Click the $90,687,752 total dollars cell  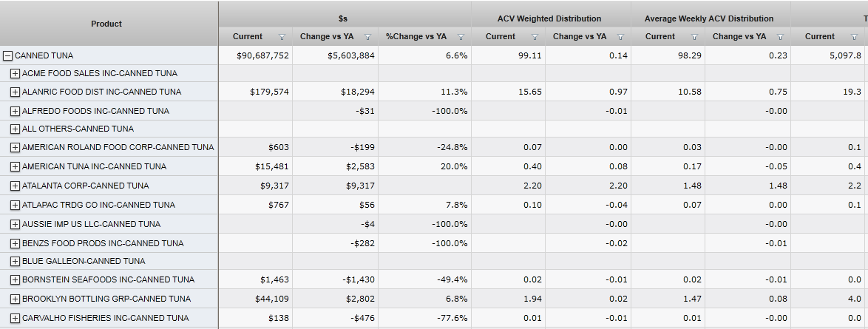coord(262,55)
